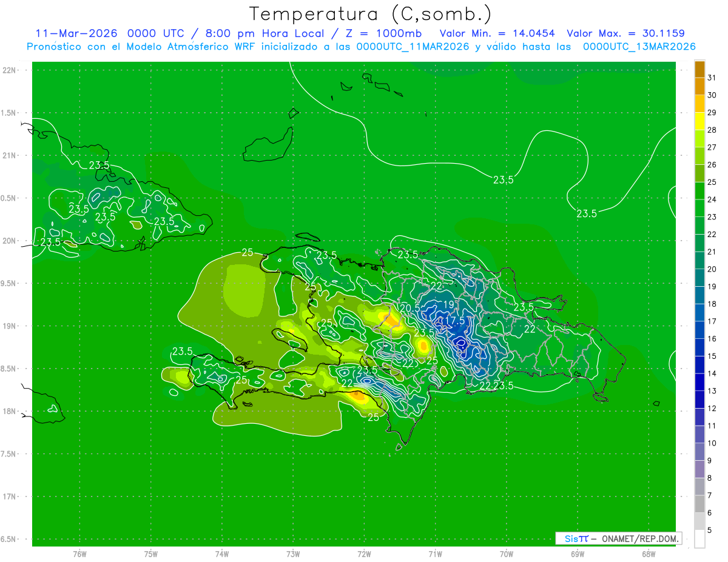Viewport: 728px width, 562px height.
Task: Click the '31' label on the color scale
Action: tap(712, 78)
